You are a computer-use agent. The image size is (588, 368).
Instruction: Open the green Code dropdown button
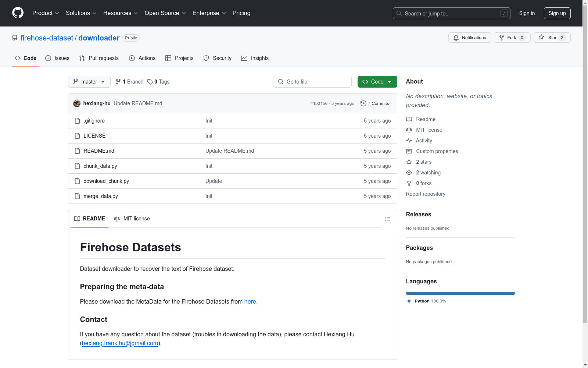377,82
